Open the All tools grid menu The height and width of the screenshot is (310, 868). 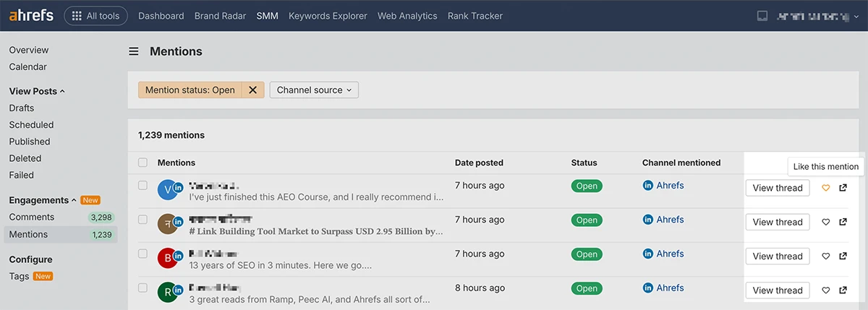click(x=95, y=16)
